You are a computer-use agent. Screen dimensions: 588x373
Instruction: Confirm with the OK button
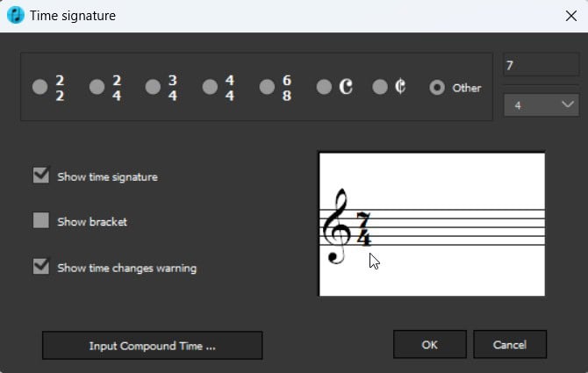point(429,345)
